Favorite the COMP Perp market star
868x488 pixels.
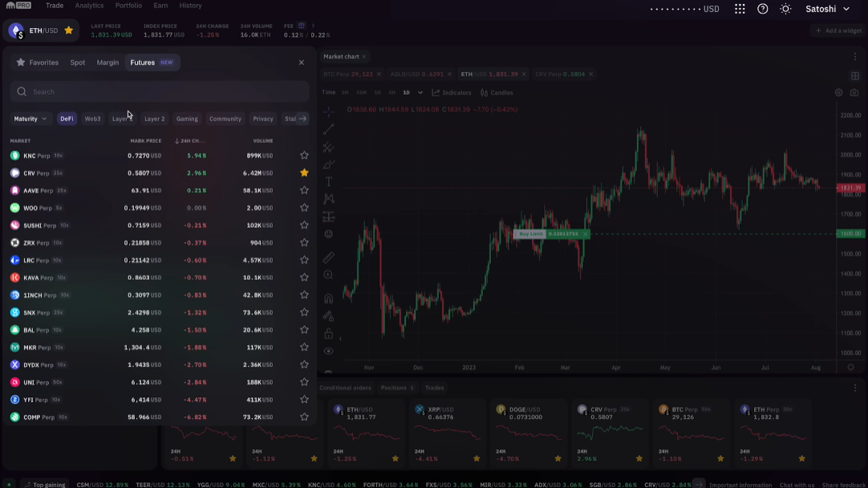tap(304, 417)
